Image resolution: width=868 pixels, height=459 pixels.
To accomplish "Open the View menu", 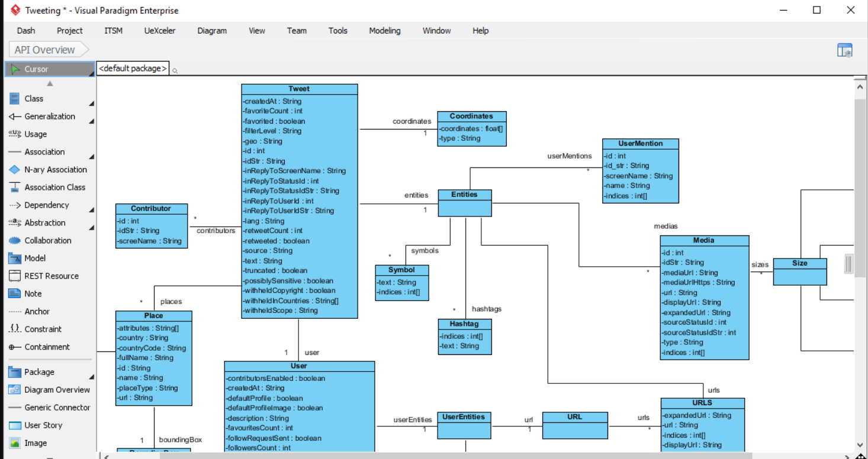I will (x=257, y=31).
